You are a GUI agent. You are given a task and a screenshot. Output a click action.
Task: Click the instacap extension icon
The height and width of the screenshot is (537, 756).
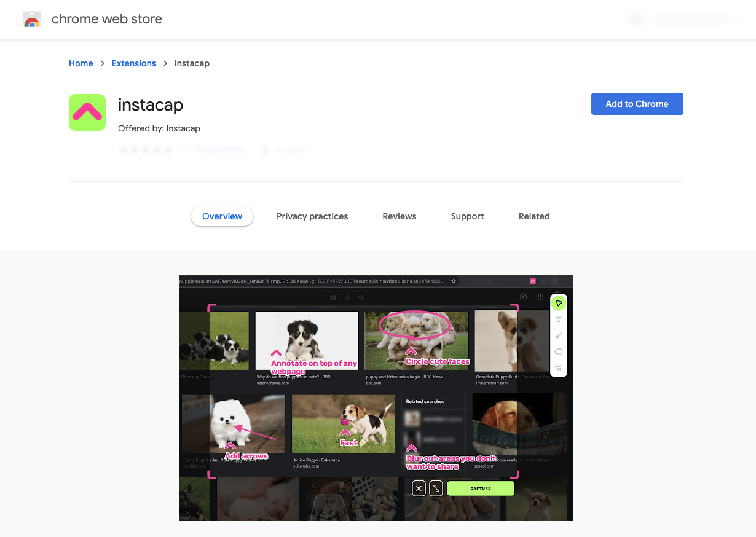click(87, 112)
